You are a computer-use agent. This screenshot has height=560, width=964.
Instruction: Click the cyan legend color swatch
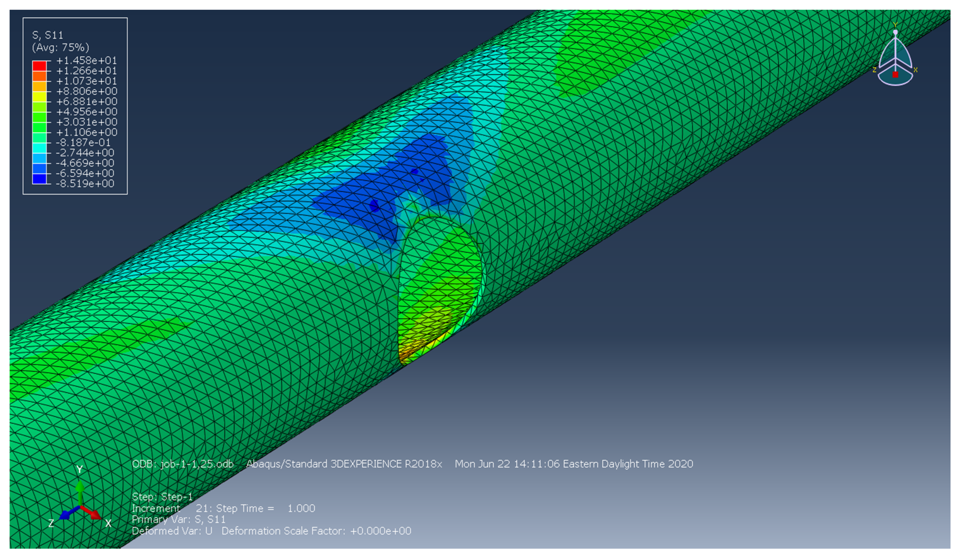point(40,148)
